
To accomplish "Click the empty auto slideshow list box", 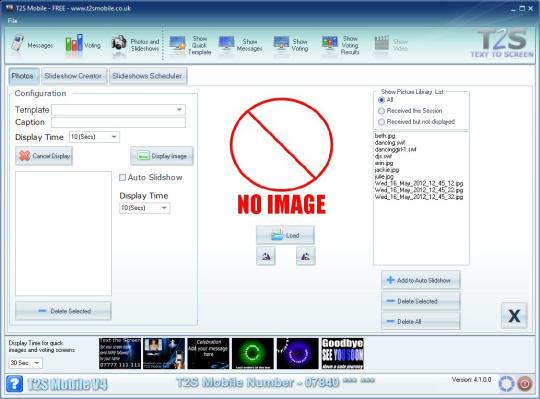I will (x=63, y=233).
